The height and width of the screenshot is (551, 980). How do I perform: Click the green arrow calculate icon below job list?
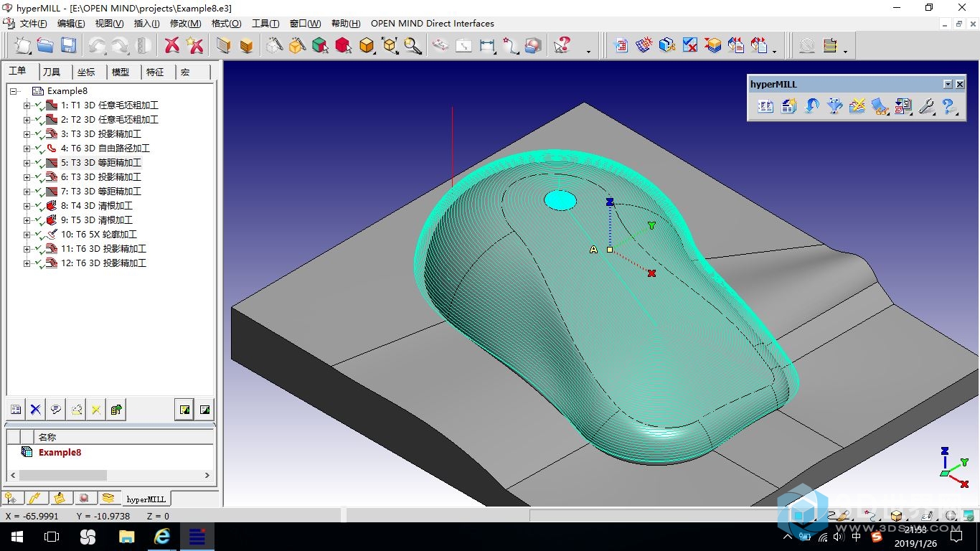[x=116, y=410]
